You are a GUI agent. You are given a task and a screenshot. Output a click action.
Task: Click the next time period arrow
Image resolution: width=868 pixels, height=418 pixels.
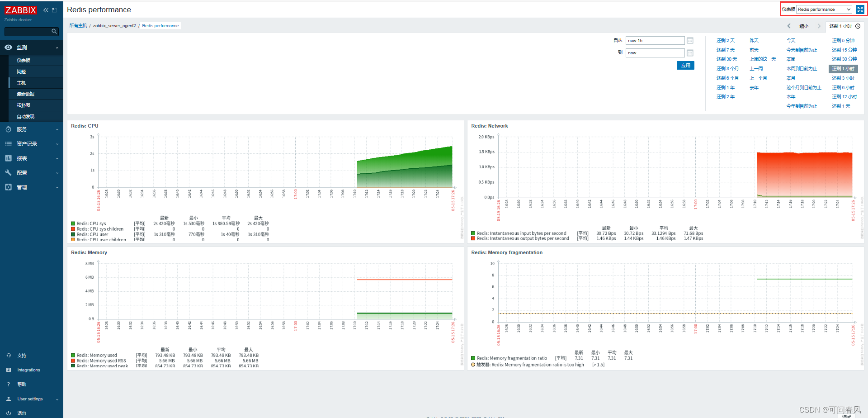click(819, 26)
